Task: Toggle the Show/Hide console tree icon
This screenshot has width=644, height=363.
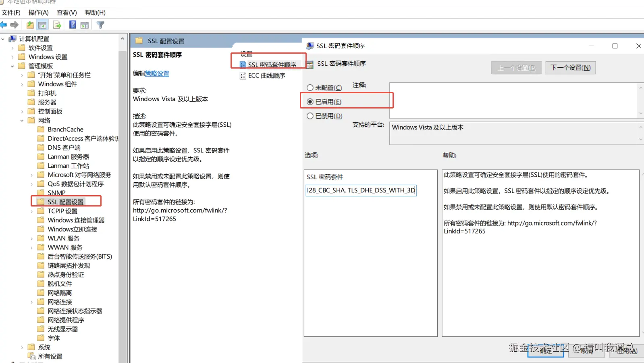Action: (42, 25)
